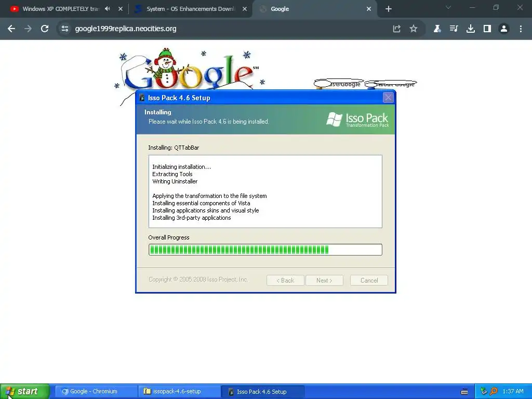Click the Overall Progress bar
532x399 pixels.
pyautogui.click(x=265, y=250)
